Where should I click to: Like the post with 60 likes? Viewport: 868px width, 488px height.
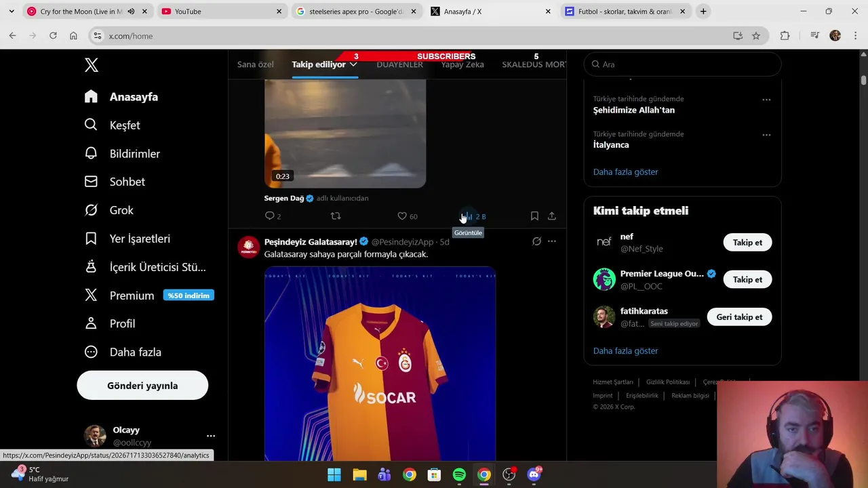408,216
